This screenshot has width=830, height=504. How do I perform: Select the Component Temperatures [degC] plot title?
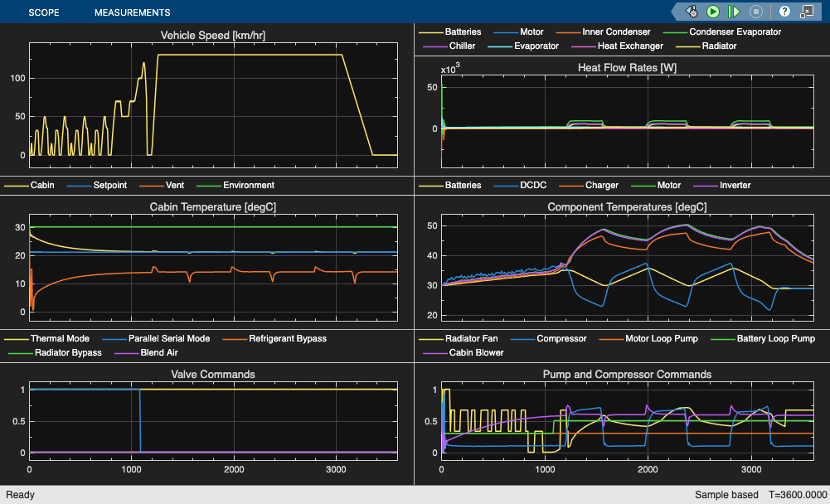[627, 207]
